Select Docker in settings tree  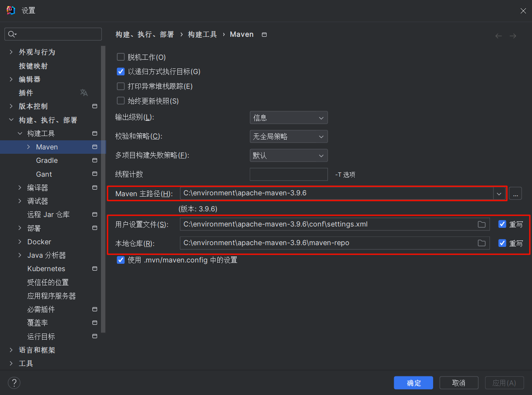point(39,242)
